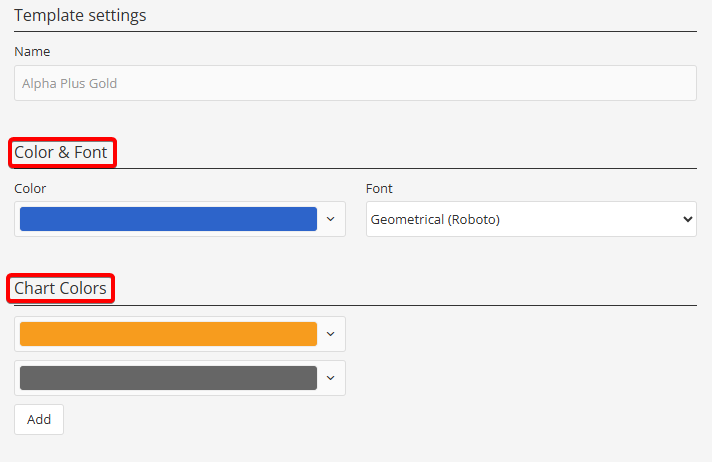Click the Template settings heading

coord(80,15)
